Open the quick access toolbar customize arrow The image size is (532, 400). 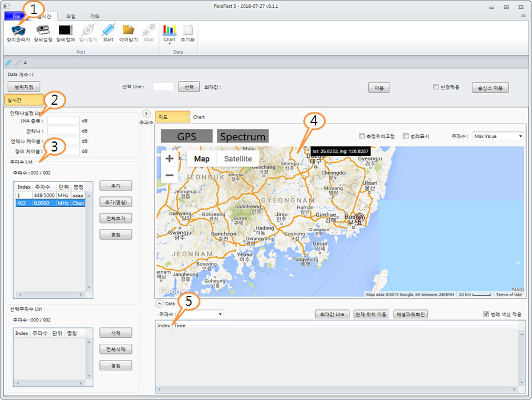click(25, 63)
